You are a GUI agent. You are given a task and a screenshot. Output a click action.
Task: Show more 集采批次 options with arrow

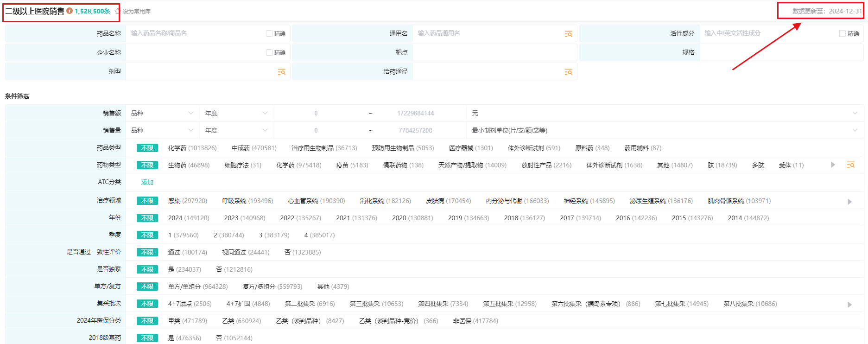tap(849, 305)
